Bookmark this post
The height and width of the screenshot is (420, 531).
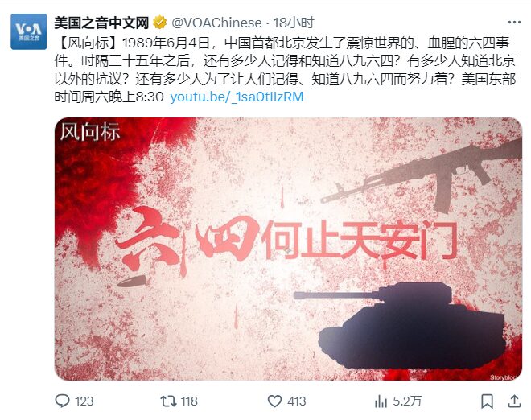(487, 401)
